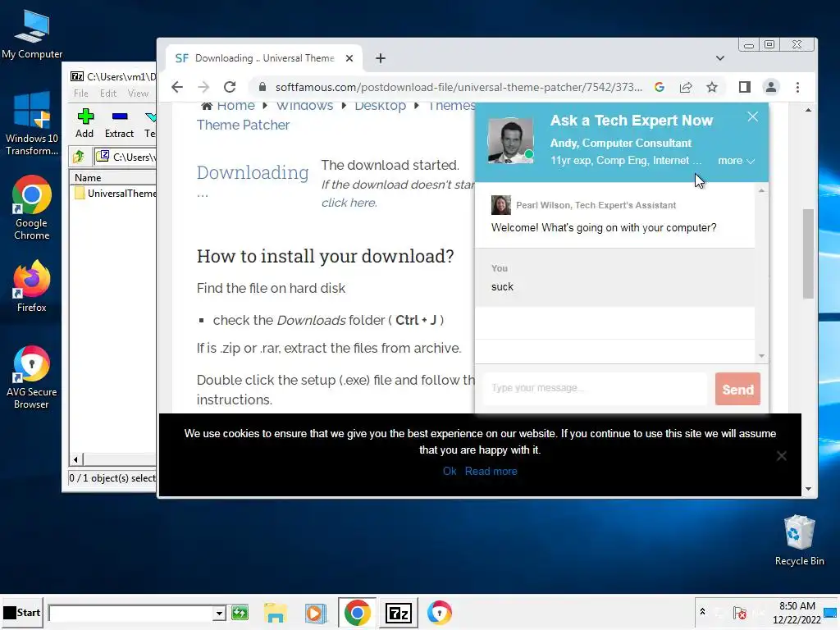Image resolution: width=840 pixels, height=630 pixels.
Task: Click the lock site info icon
Action: 262,87
